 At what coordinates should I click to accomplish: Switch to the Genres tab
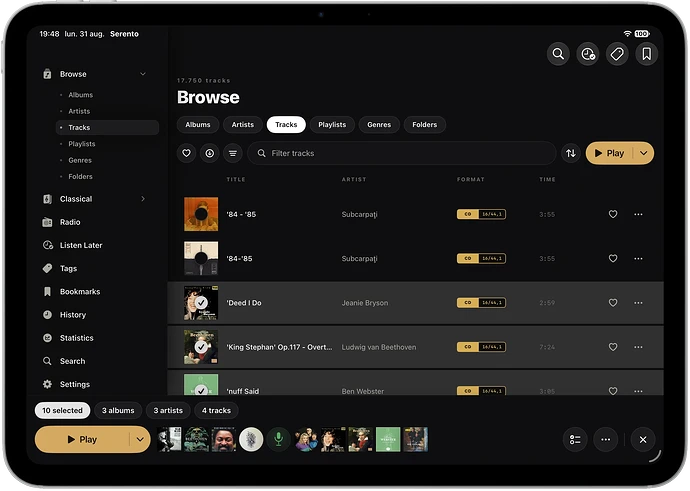point(379,125)
